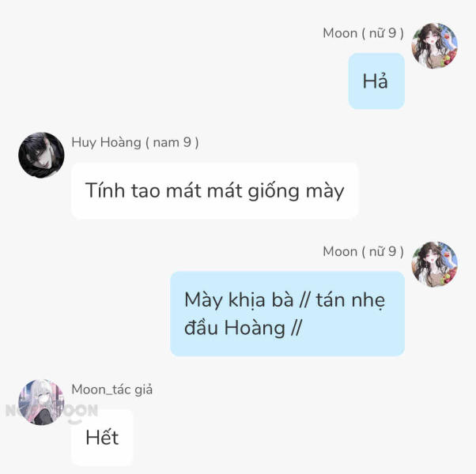Tap Moon's avatar beside "Mày khịa bà" message
Viewport: 476px width, 474px height.
(x=434, y=264)
